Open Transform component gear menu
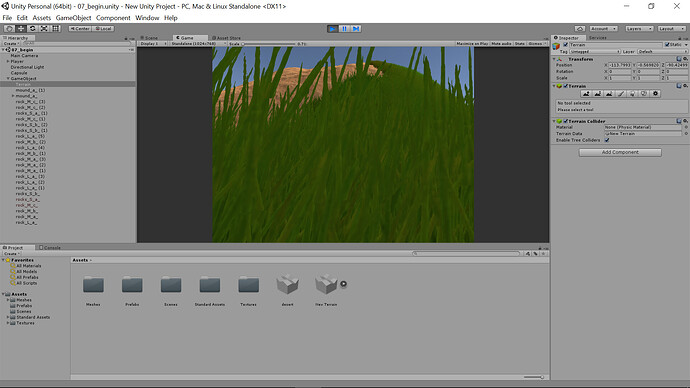 (685, 59)
